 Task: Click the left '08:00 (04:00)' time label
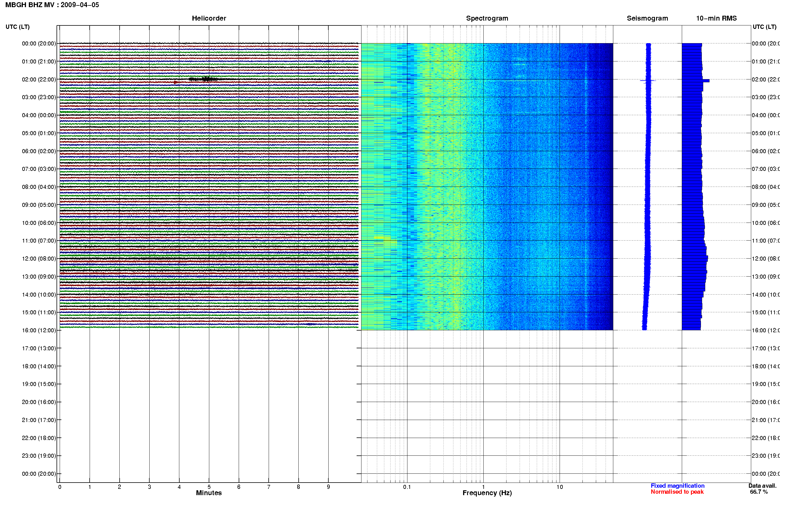pos(39,187)
